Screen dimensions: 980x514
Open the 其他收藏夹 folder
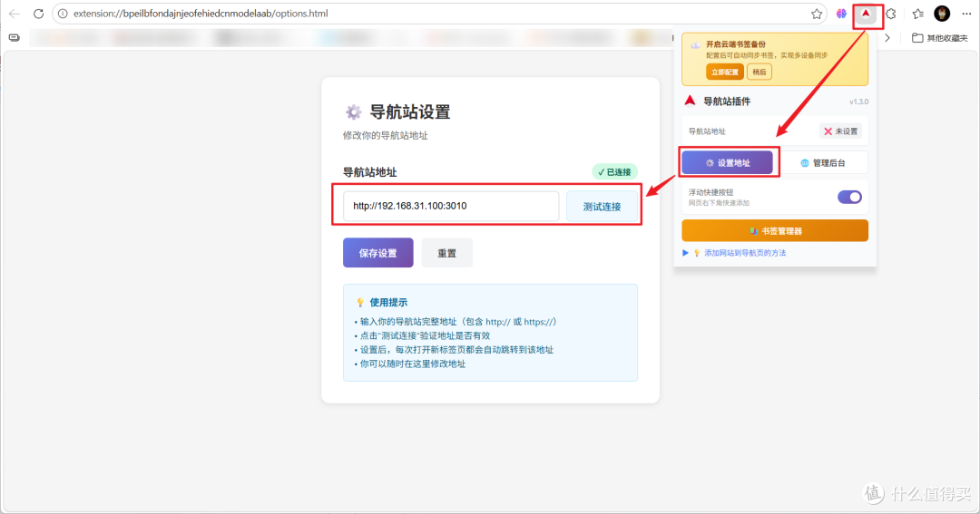click(939, 38)
